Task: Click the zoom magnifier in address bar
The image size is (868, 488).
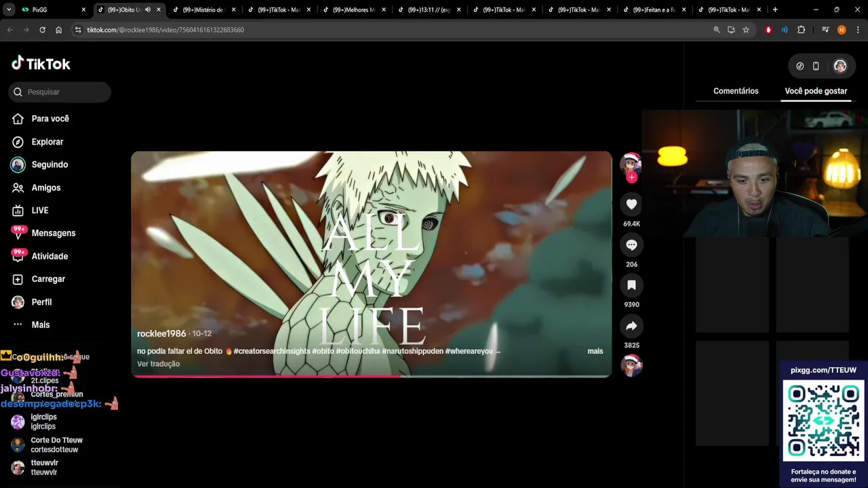Action: click(x=717, y=30)
